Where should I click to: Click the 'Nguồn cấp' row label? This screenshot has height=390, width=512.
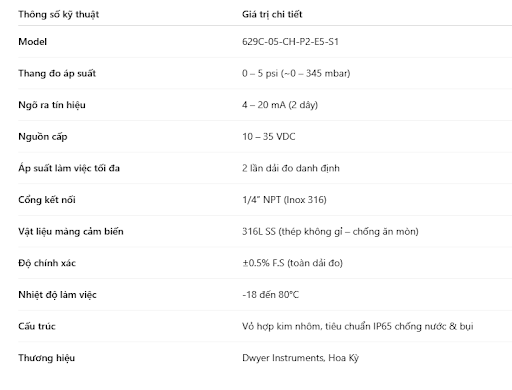pyautogui.click(x=43, y=137)
